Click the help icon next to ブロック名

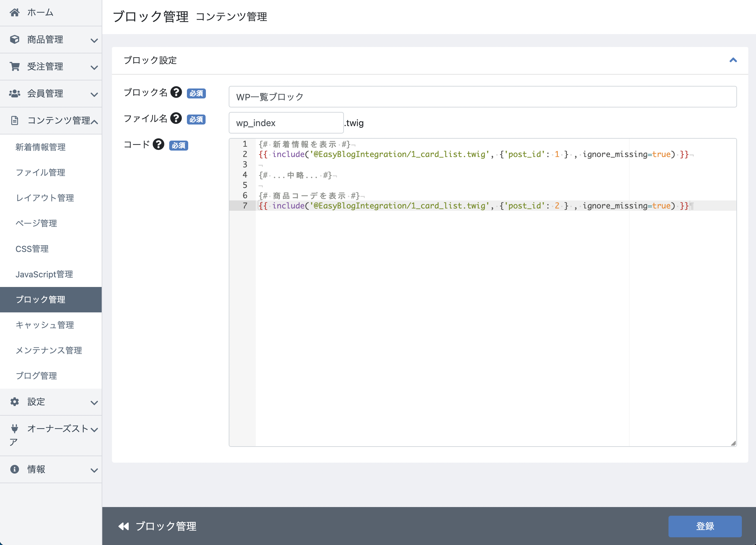click(x=176, y=92)
